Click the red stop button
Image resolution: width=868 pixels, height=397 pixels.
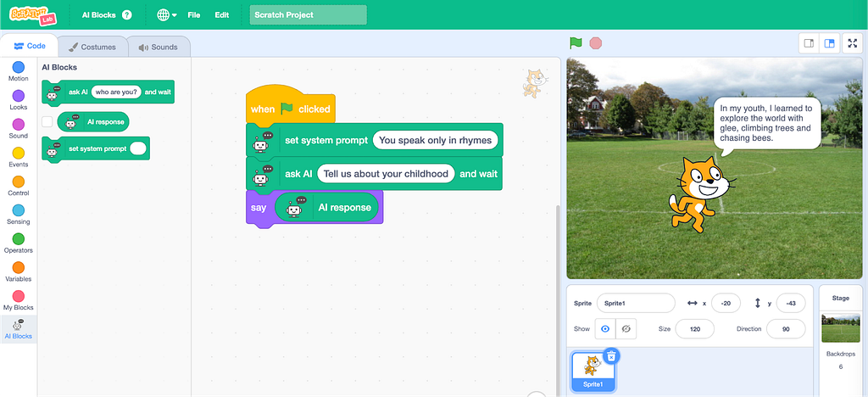tap(596, 43)
